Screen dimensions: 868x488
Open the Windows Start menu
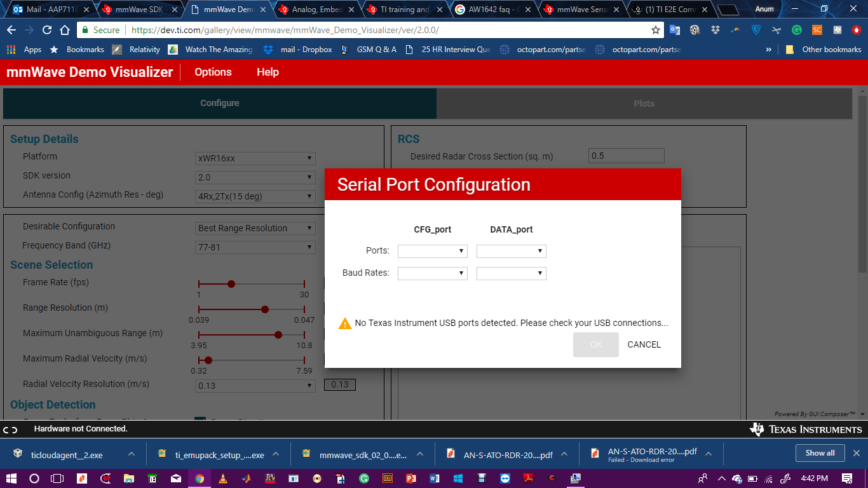click(x=11, y=478)
